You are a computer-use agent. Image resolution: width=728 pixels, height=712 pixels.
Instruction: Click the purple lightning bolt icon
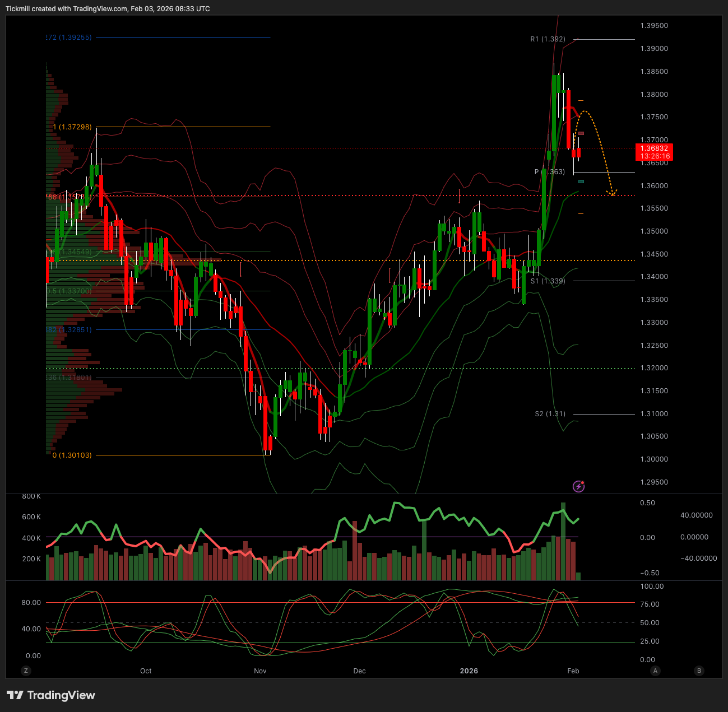(579, 486)
